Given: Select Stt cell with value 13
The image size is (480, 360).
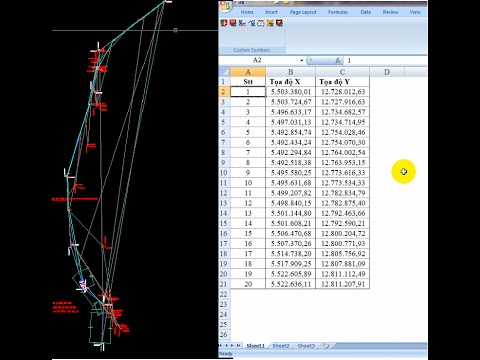Looking at the screenshot, I should click(x=248, y=213).
